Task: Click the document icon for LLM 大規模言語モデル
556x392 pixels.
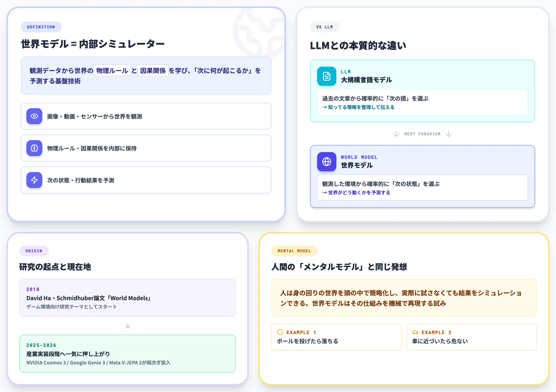Action: pyautogui.click(x=327, y=76)
